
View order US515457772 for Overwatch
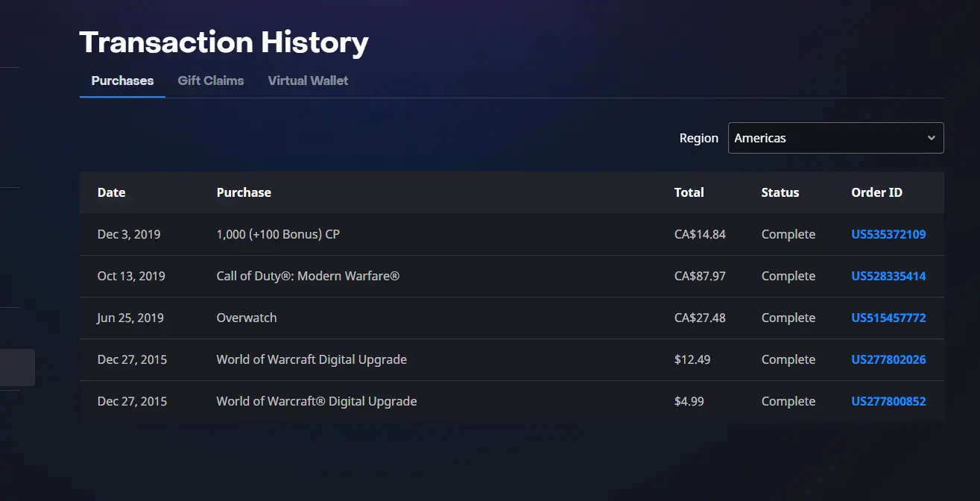888,318
